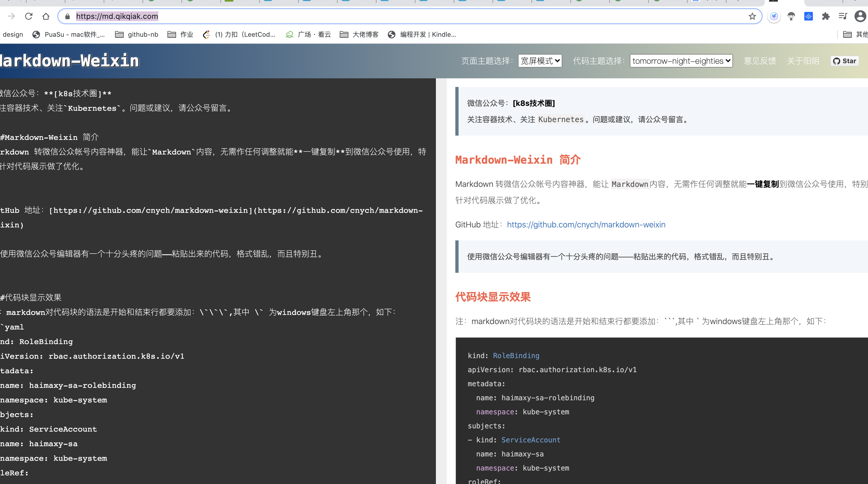The width and height of the screenshot is (868, 484).
Task: Click the site lock security icon
Action: (x=68, y=16)
